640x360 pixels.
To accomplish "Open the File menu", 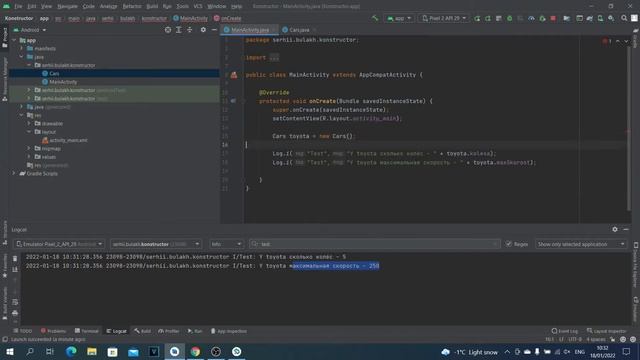I will click(x=18, y=6).
